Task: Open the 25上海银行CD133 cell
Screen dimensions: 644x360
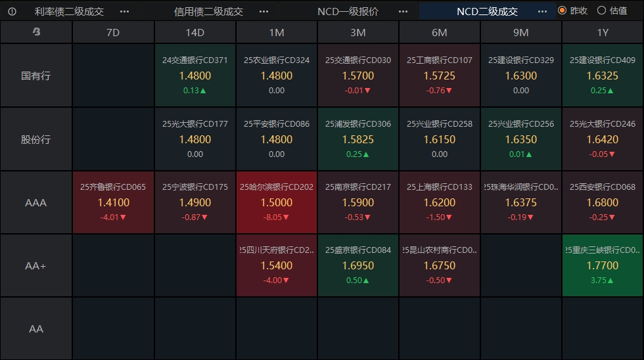Action: (x=440, y=202)
